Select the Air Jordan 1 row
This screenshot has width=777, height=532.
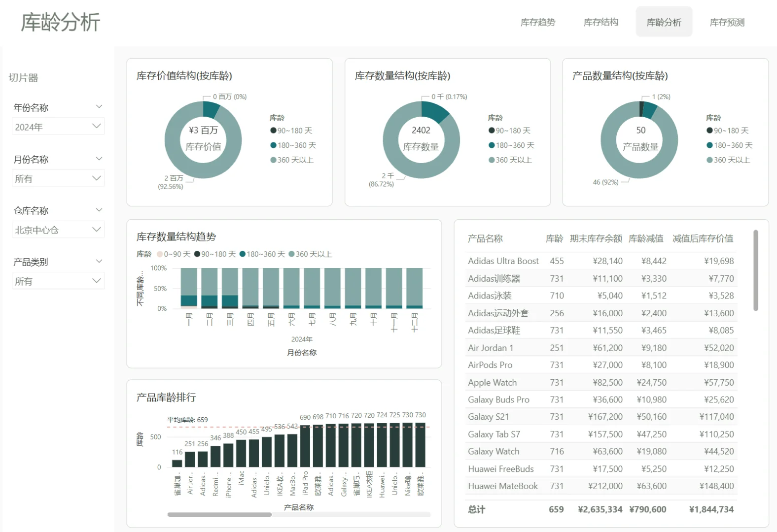pyautogui.click(x=600, y=348)
